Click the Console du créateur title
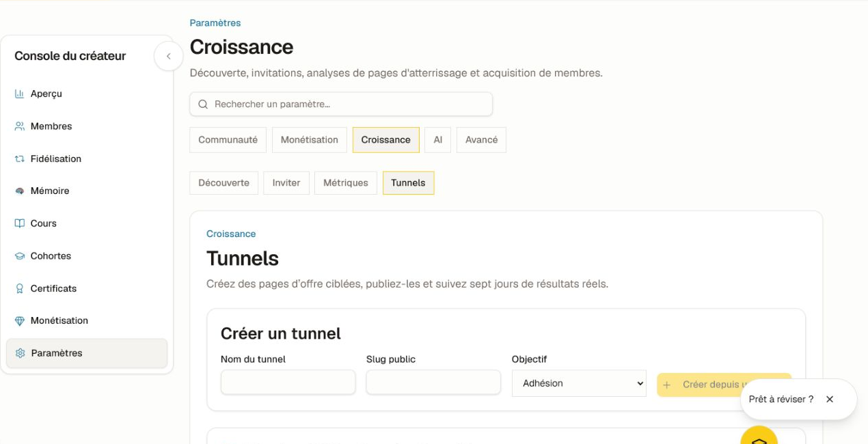The image size is (868, 444). [x=70, y=56]
